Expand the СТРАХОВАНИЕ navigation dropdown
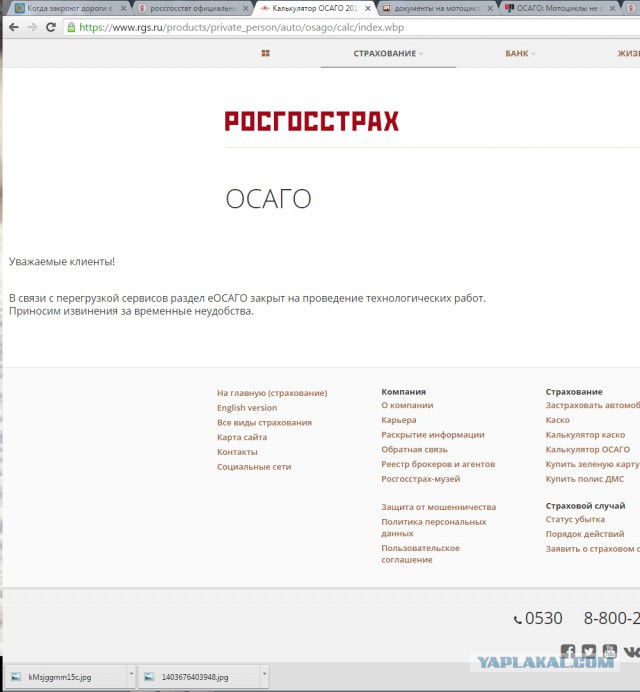The width and height of the screenshot is (640, 692). click(388, 53)
